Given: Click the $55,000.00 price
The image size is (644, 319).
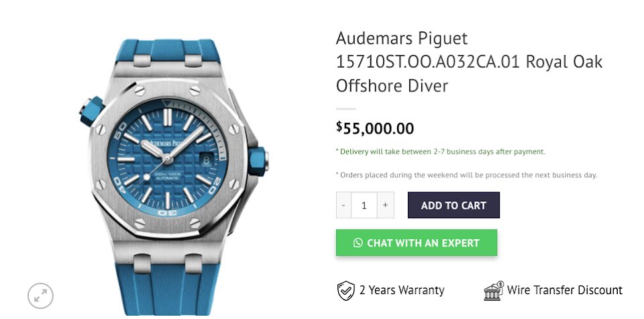Looking at the screenshot, I should [x=375, y=128].
